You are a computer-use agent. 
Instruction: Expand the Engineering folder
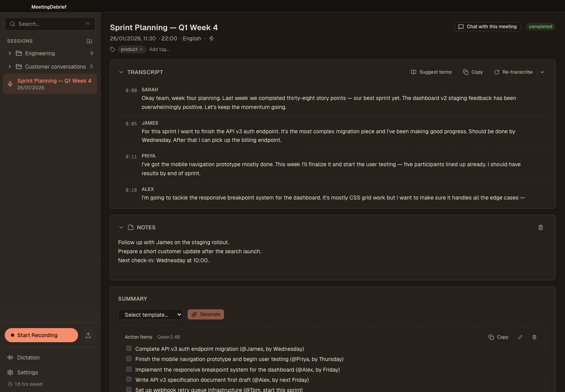coord(10,53)
